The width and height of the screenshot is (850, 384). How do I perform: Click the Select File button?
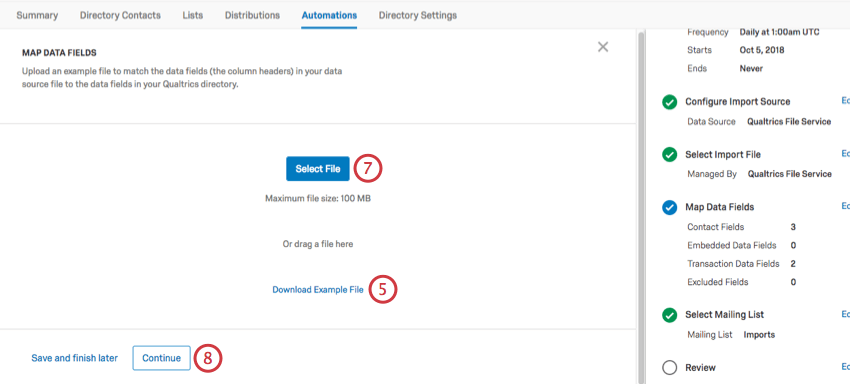[x=318, y=169]
